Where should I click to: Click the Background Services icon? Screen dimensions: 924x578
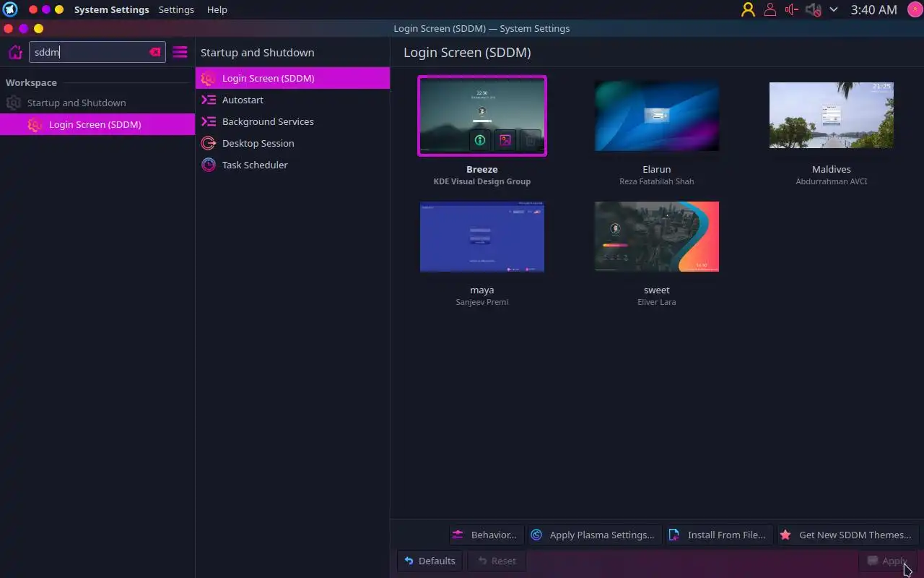click(x=209, y=121)
